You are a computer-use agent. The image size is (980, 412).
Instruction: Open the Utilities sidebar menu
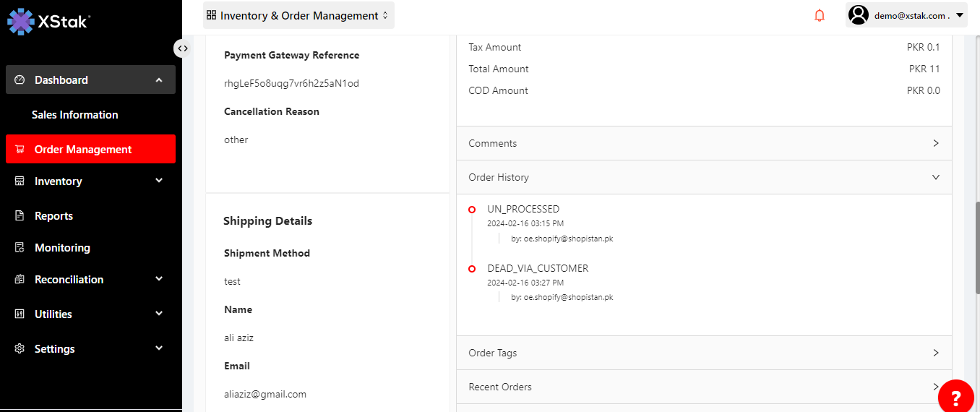pyautogui.click(x=53, y=314)
